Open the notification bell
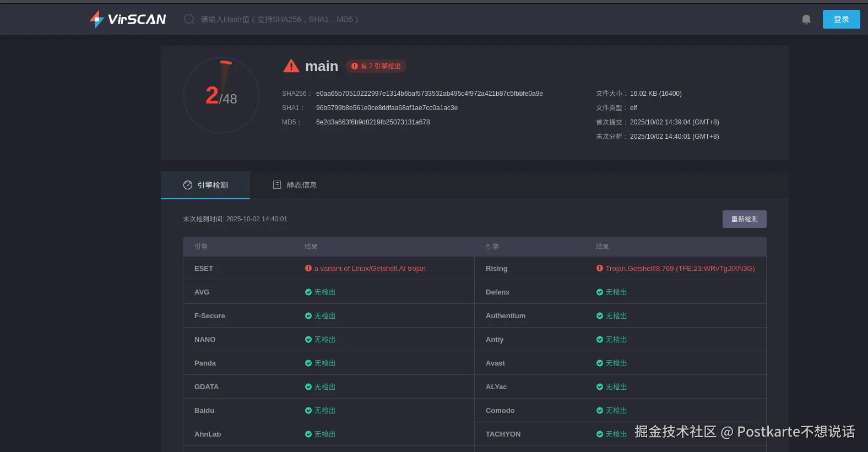 tap(806, 20)
